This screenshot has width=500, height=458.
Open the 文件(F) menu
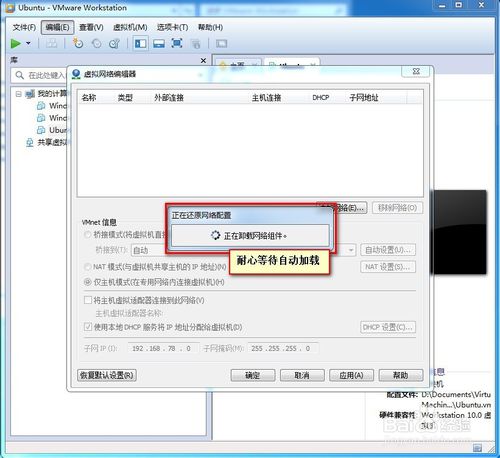[24, 27]
